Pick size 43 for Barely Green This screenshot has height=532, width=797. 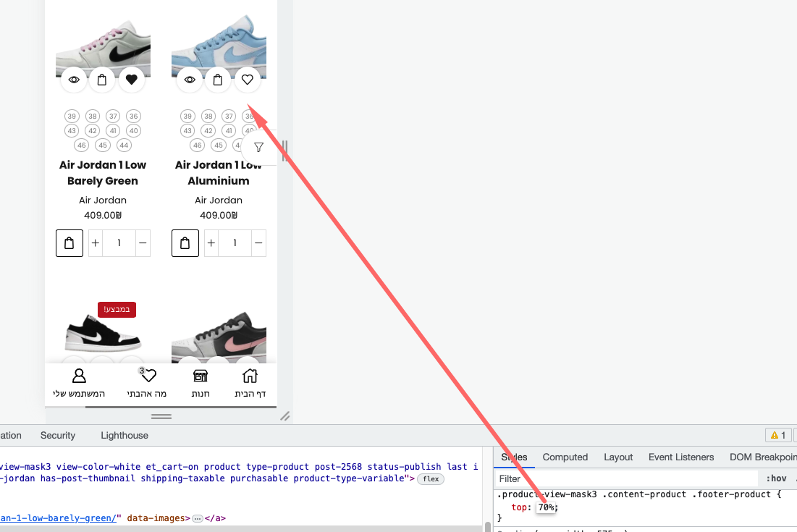72,131
